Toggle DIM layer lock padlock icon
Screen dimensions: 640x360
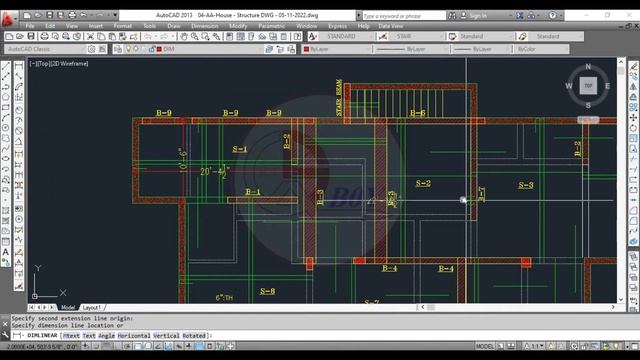tap(152, 49)
